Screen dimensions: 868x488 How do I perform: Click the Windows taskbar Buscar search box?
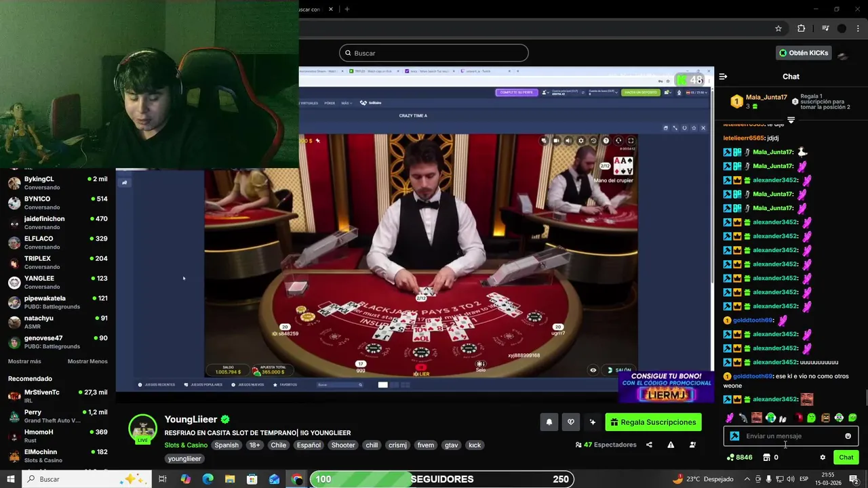[x=88, y=479]
